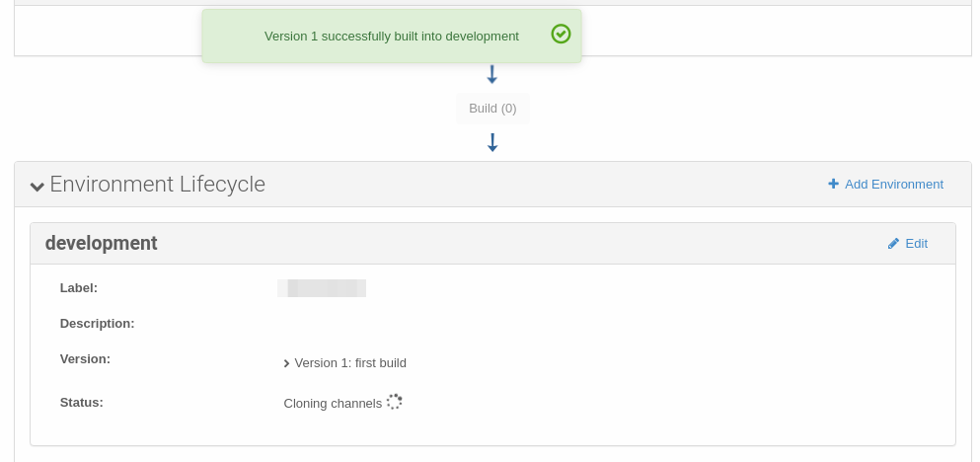Click the Description: field label

[x=97, y=324]
